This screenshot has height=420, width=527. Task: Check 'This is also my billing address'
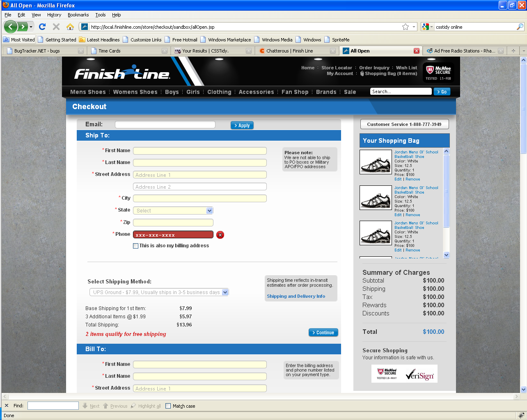(136, 246)
